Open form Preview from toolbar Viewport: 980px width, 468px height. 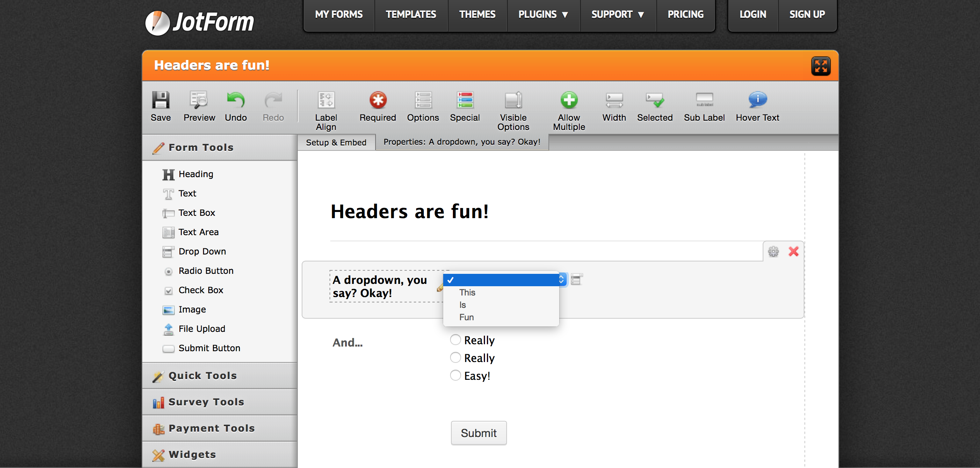point(199,101)
